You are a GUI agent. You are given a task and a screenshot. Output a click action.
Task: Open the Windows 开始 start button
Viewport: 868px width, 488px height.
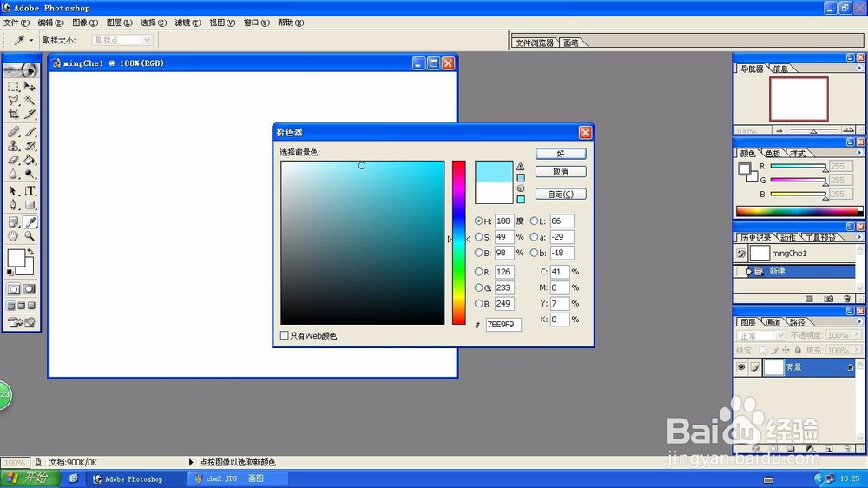30,478
